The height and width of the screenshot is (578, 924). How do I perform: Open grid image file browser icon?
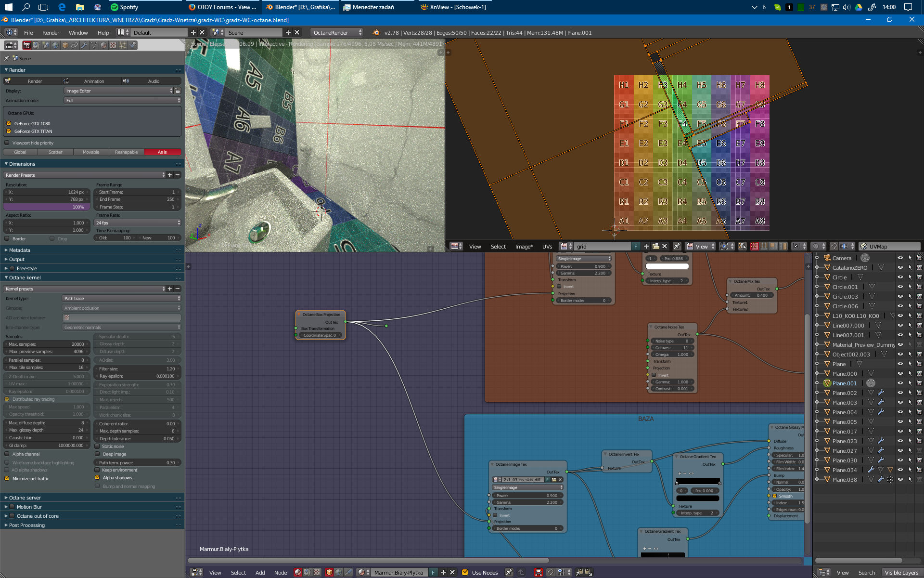[655, 247]
